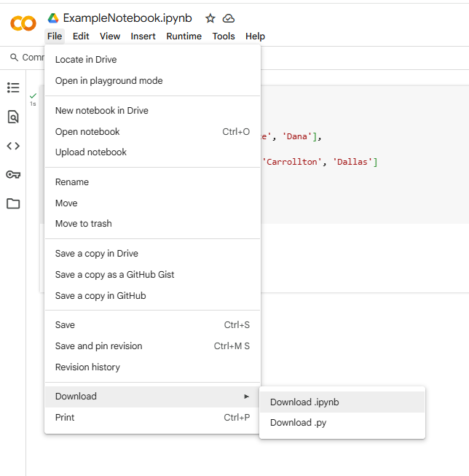The image size is (469, 476).
Task: Open the Table of contents sidebar icon
Action: (x=13, y=87)
